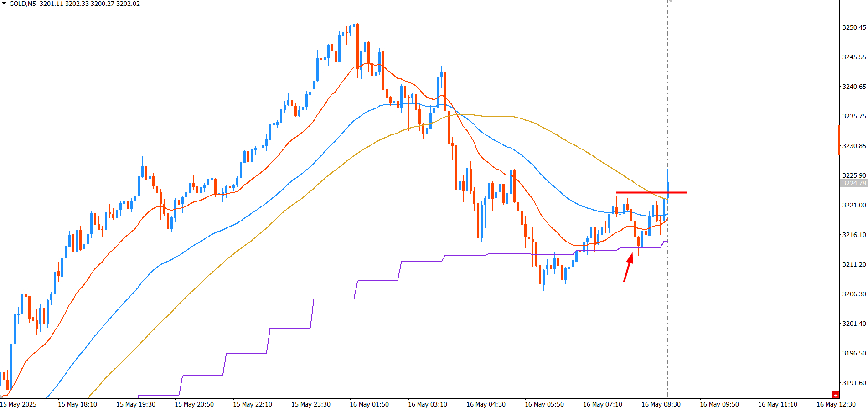The height and width of the screenshot is (412, 868).
Task: Click the high price value 3202.33
Action: [x=77, y=4]
